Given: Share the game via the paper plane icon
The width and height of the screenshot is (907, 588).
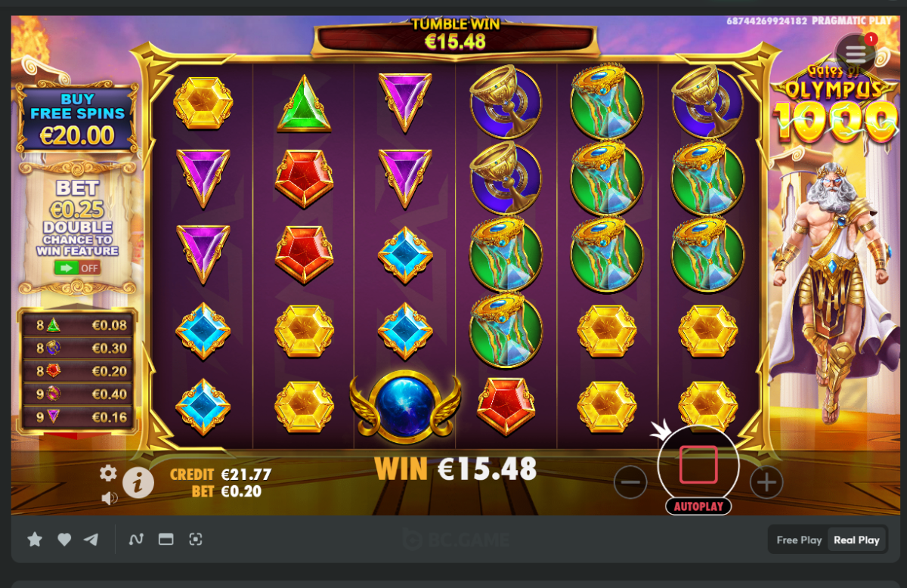Looking at the screenshot, I should [x=91, y=539].
